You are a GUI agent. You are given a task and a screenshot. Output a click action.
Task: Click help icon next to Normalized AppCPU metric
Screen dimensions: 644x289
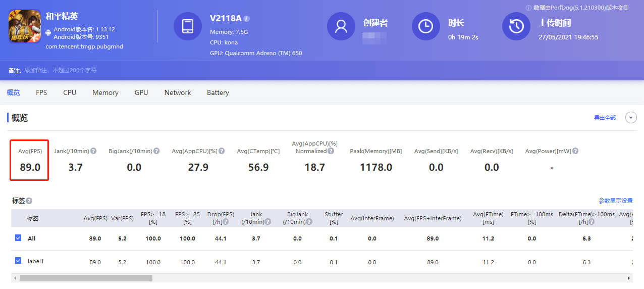pyautogui.click(x=331, y=151)
